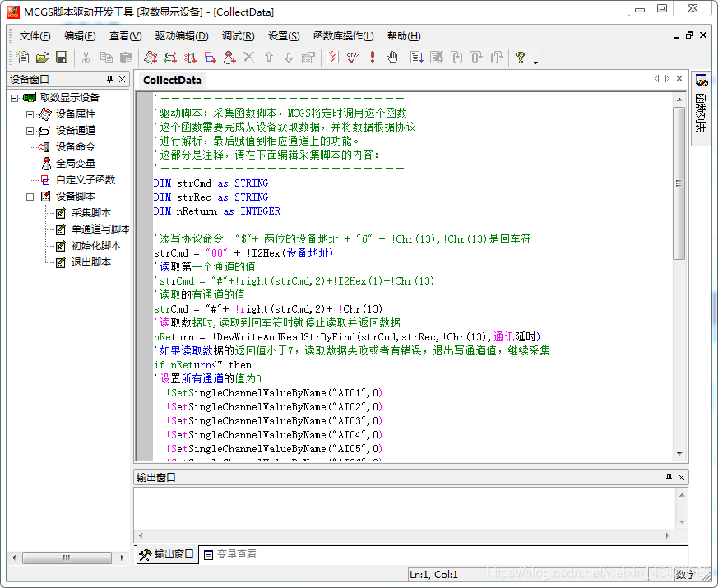Click the Cut scissors icon
The height and width of the screenshot is (588, 718).
pyautogui.click(x=86, y=57)
